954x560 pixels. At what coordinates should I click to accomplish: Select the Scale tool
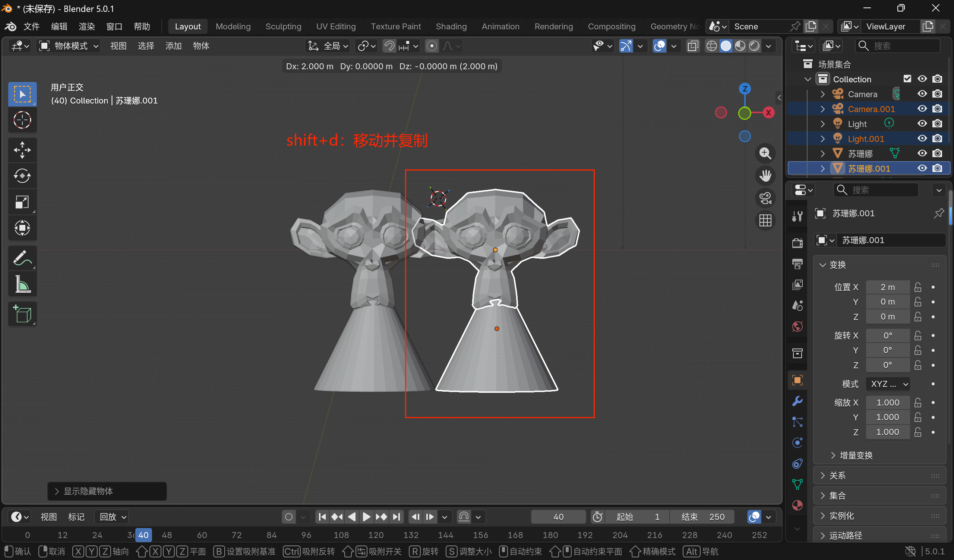click(22, 202)
